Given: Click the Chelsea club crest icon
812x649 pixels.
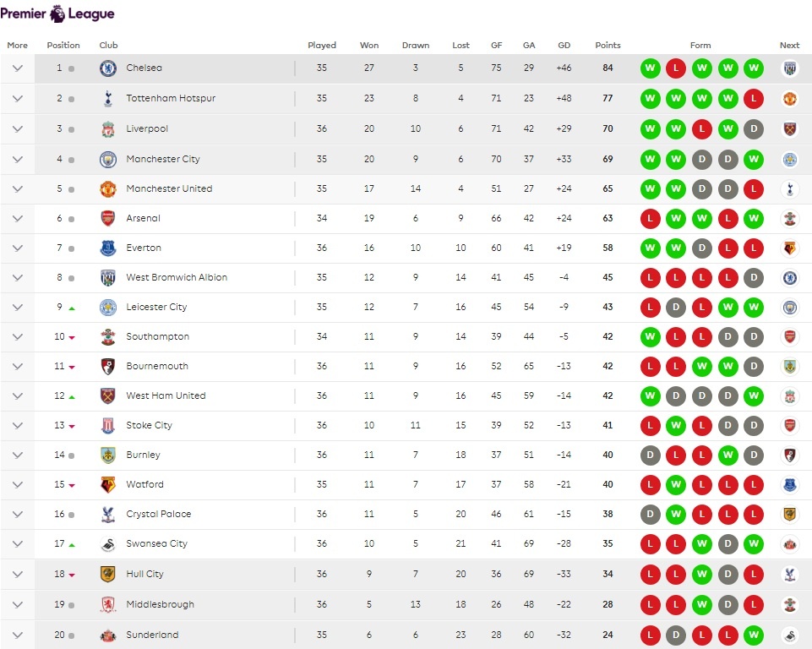Looking at the screenshot, I should click(107, 68).
